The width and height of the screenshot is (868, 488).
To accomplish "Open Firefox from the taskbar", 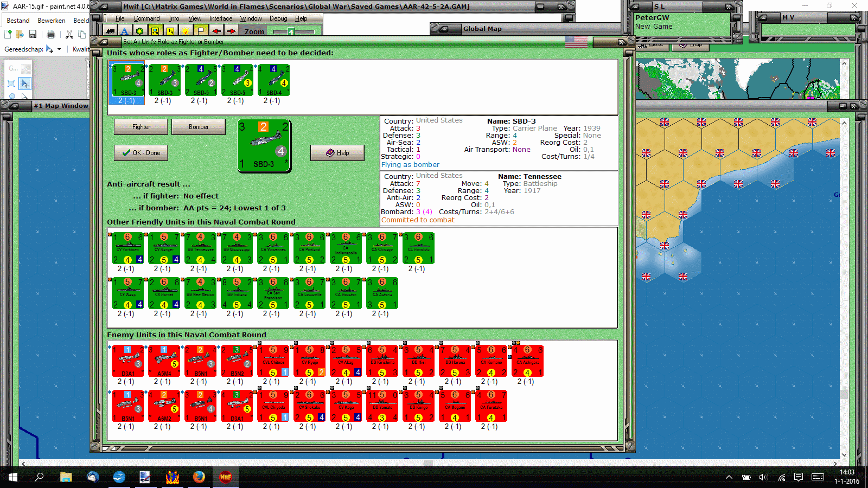I will point(199,477).
